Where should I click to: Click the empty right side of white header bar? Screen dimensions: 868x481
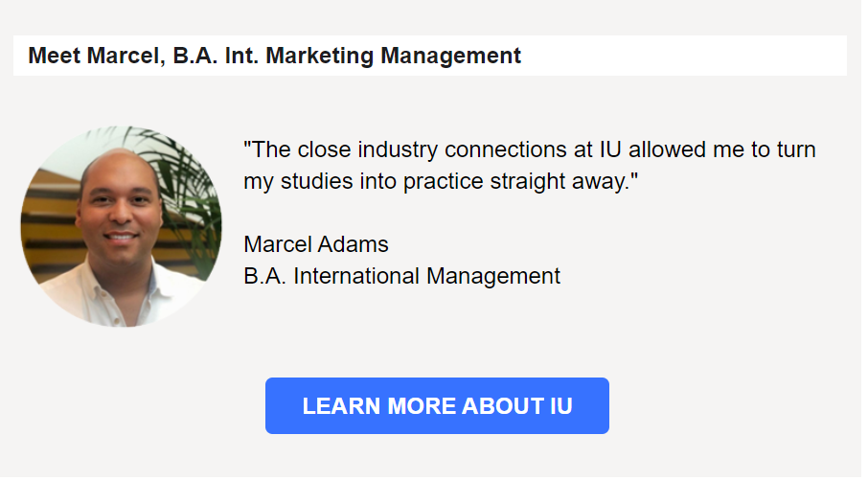pos(690,56)
